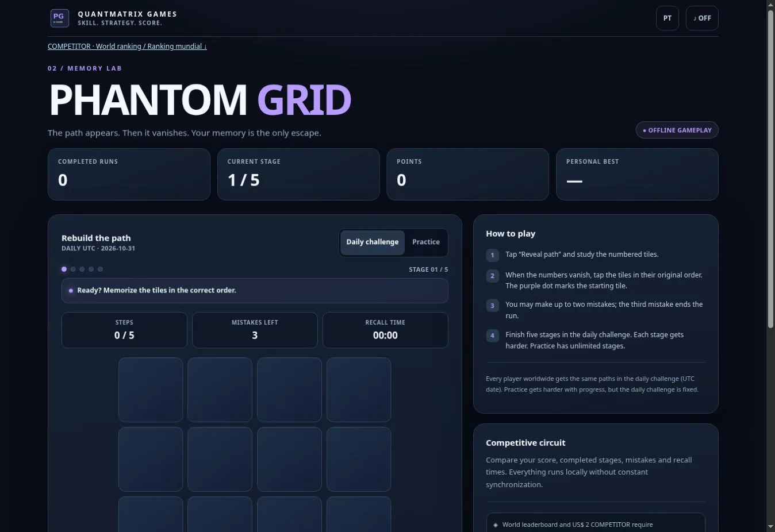This screenshot has width=775, height=532.
Task: Click the PG QuantMatrix Games logo
Action: (x=60, y=18)
